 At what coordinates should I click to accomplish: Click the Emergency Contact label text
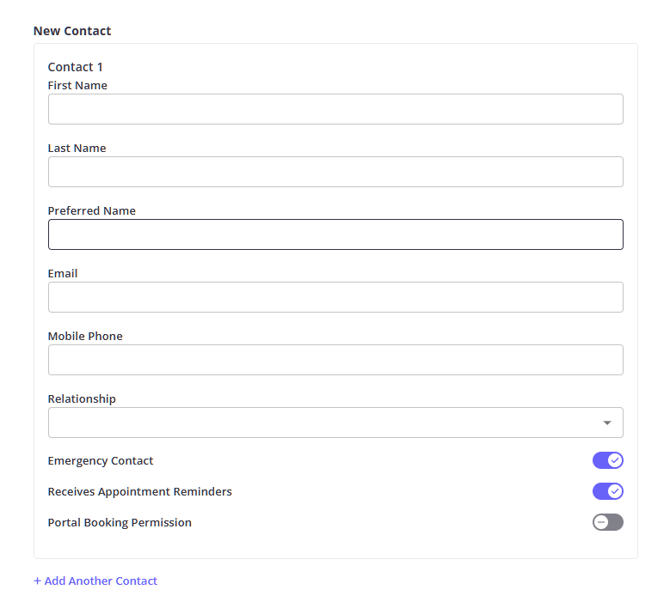100,461
